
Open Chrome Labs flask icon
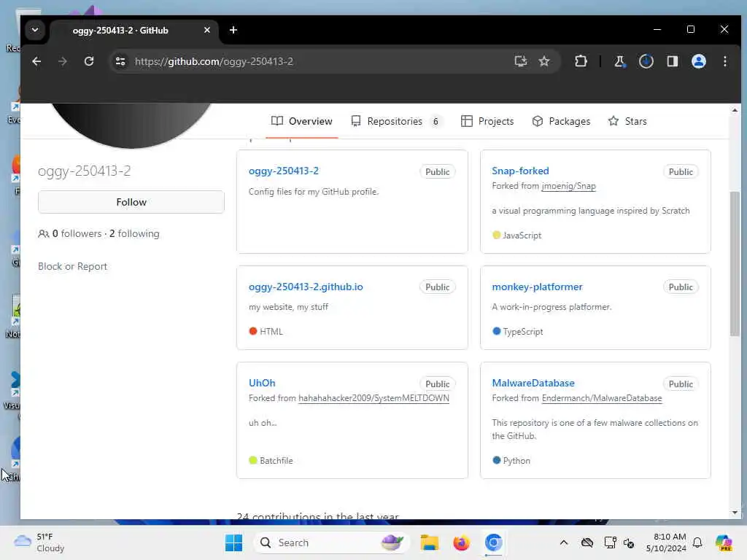point(619,61)
